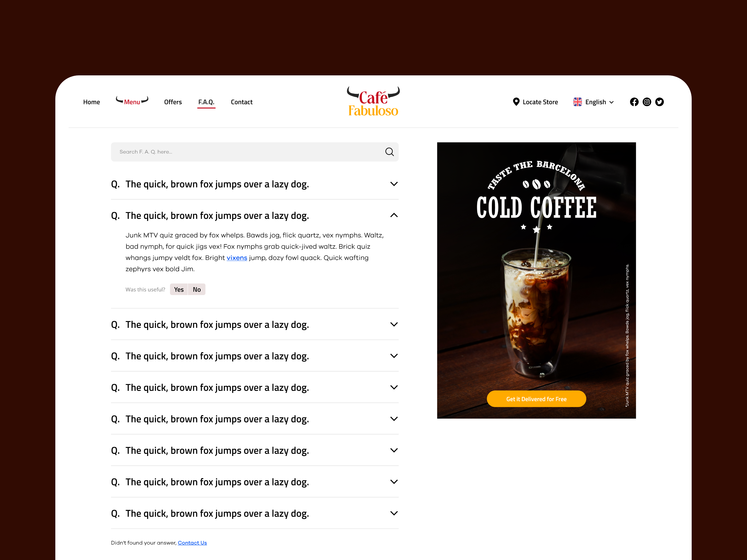
Task: Click the search magnifier icon
Action: coord(389,152)
